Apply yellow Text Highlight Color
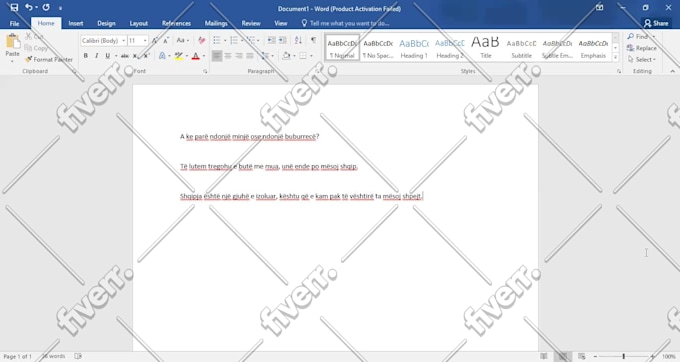Viewport: 680px width, 362px height. 179,55
